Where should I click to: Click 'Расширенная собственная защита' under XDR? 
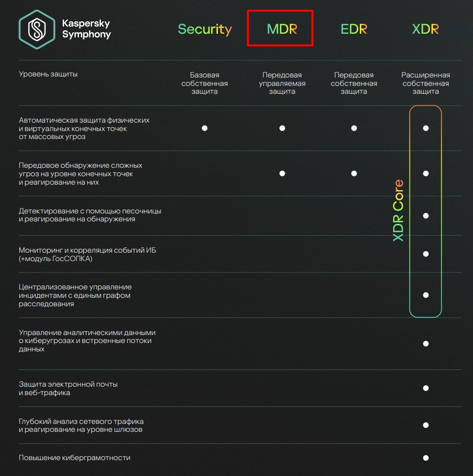point(425,83)
